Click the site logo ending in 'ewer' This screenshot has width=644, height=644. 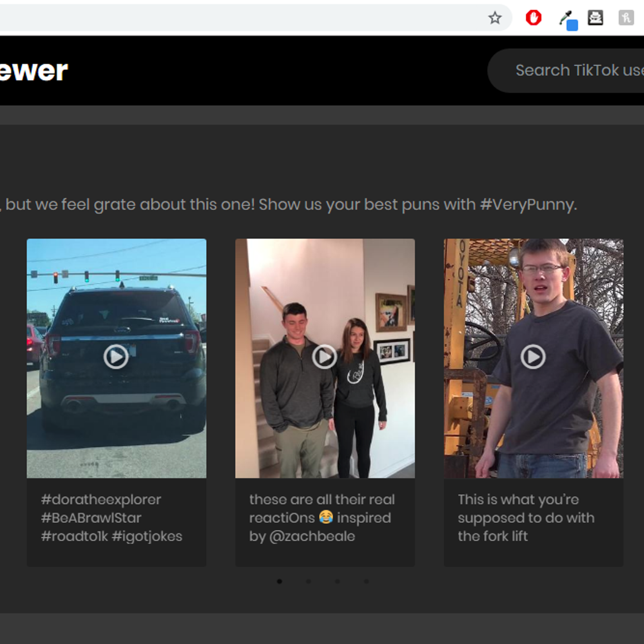coord(34,71)
